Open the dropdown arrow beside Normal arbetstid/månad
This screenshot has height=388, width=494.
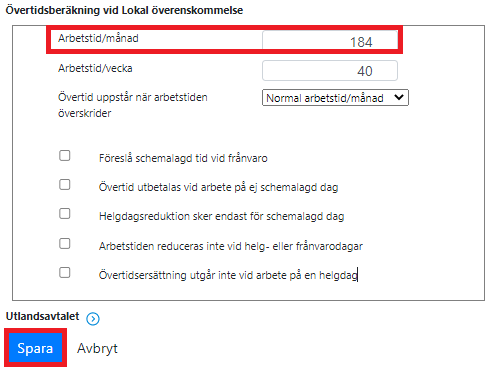coord(399,97)
